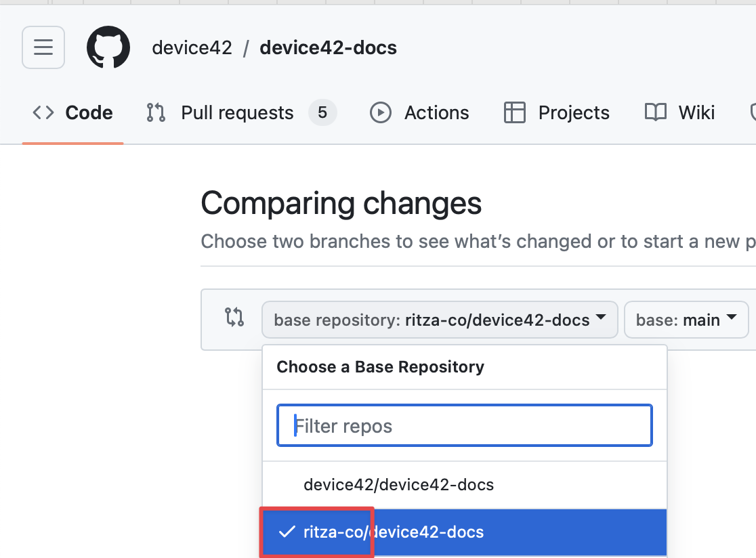This screenshot has width=756, height=558.
Task: Click the Filter repos text field
Action: click(465, 426)
